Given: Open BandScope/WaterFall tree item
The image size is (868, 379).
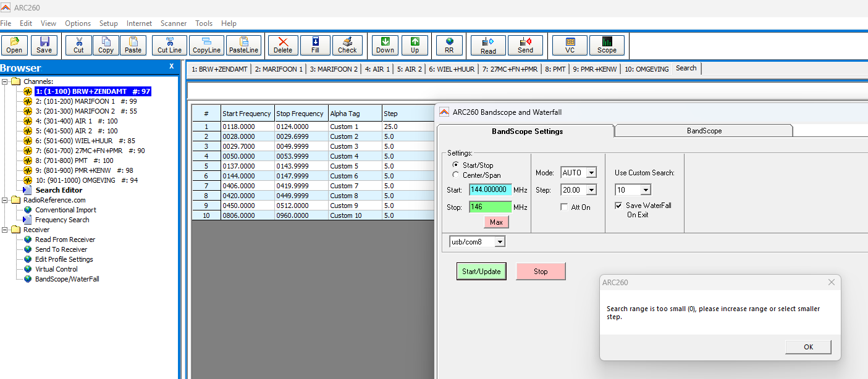Looking at the screenshot, I should (67, 279).
